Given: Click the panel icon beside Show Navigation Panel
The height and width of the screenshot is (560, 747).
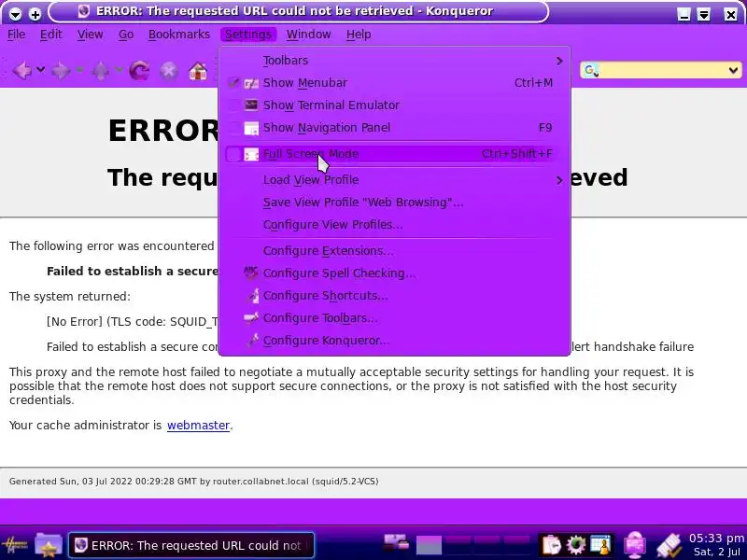Looking at the screenshot, I should tap(251, 128).
